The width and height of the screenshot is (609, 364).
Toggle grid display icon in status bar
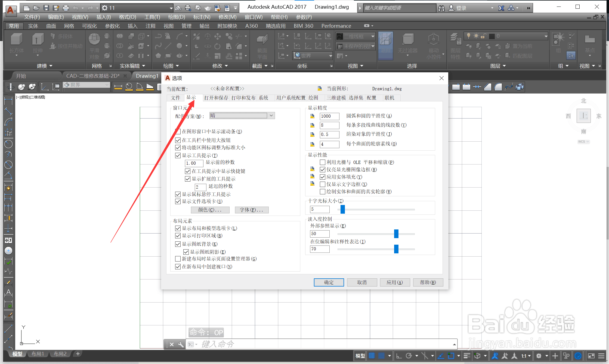[372, 356]
